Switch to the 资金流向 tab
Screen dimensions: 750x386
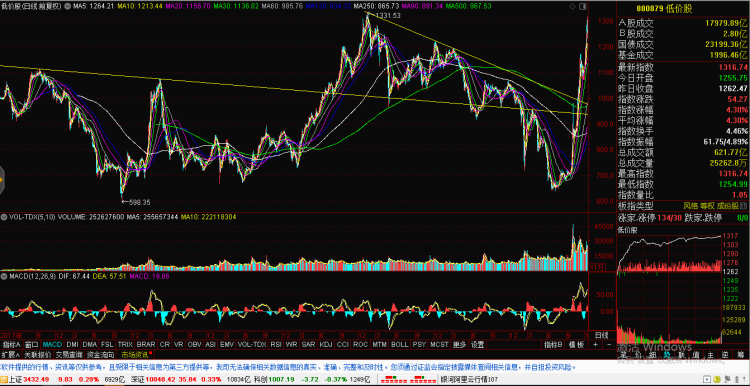pos(100,355)
